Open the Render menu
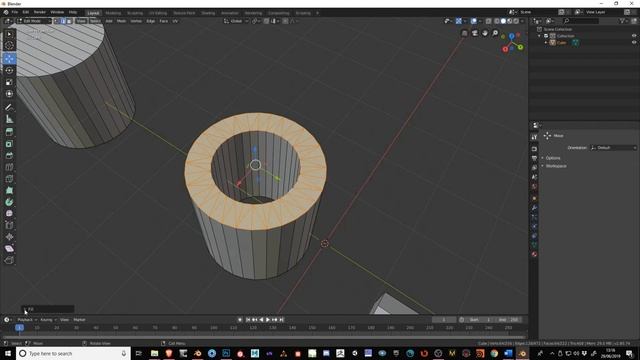Viewport: 640px width, 360px height. (40, 13)
